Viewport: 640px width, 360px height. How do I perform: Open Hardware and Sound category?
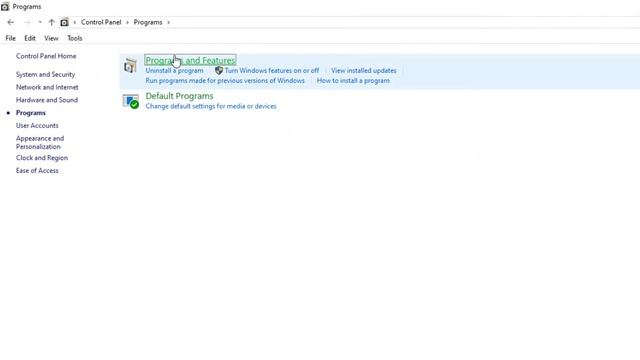pyautogui.click(x=47, y=100)
